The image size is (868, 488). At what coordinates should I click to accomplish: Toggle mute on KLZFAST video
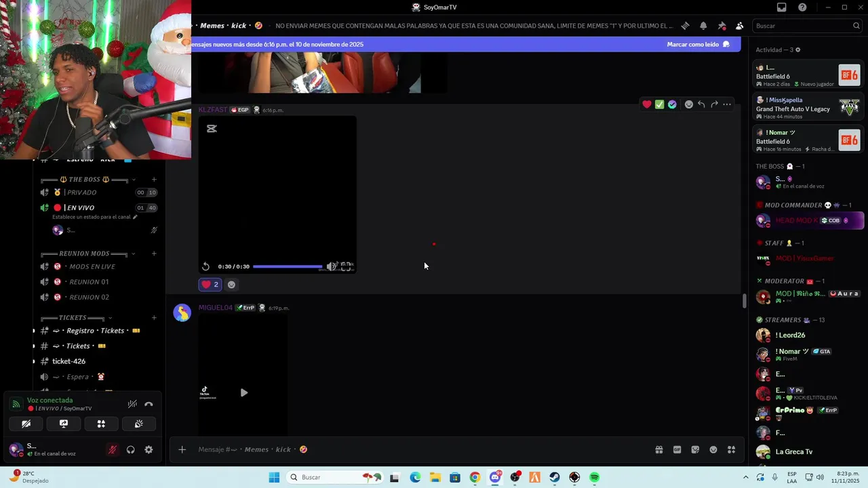pyautogui.click(x=331, y=266)
